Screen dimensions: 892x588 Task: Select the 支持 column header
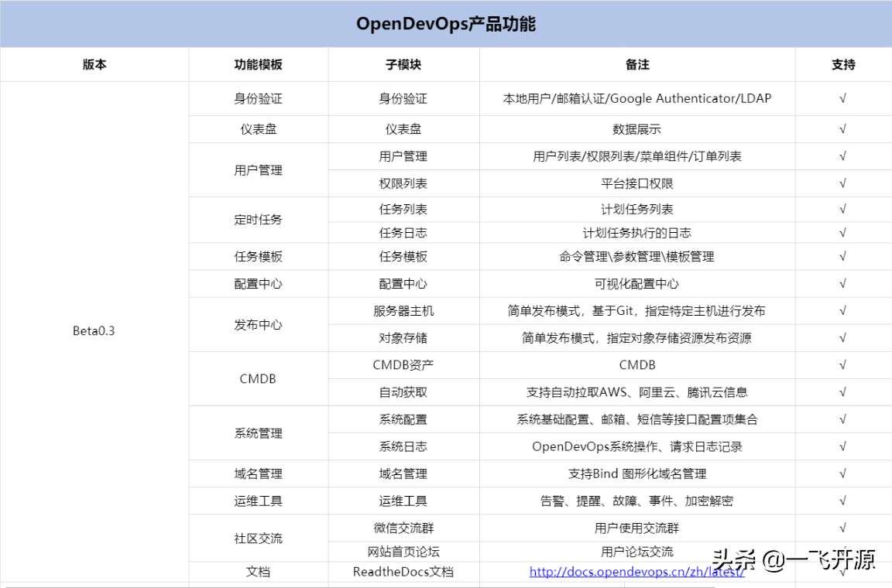click(843, 64)
